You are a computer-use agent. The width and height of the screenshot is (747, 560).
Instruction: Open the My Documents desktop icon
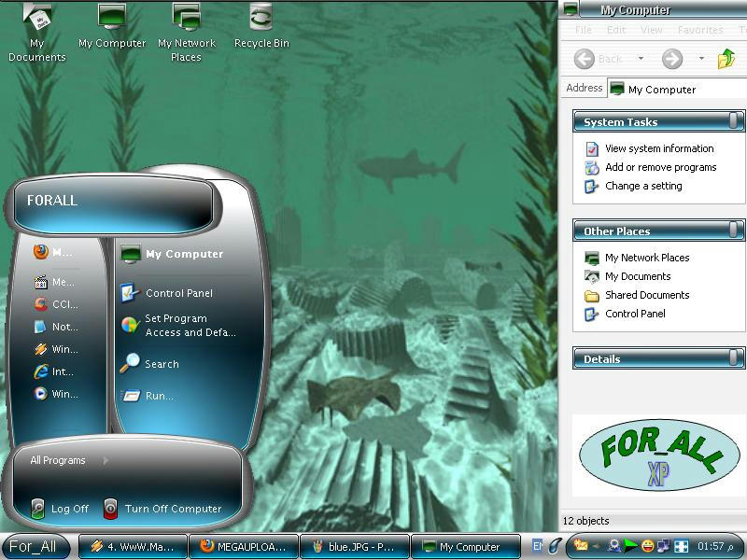(37, 33)
